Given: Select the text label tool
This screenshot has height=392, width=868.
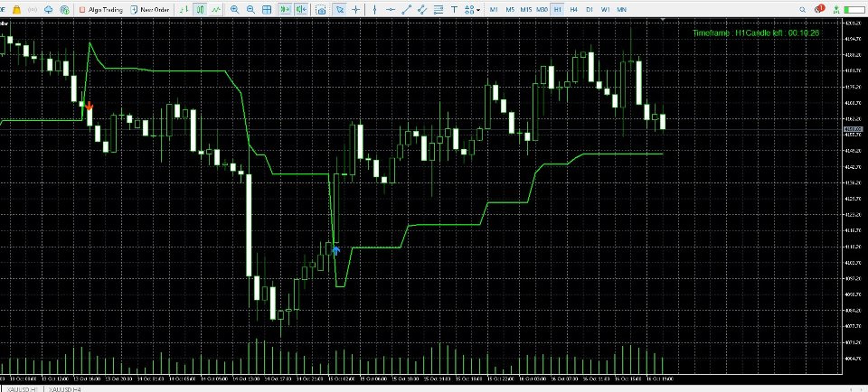Looking at the screenshot, I should click(x=455, y=9).
